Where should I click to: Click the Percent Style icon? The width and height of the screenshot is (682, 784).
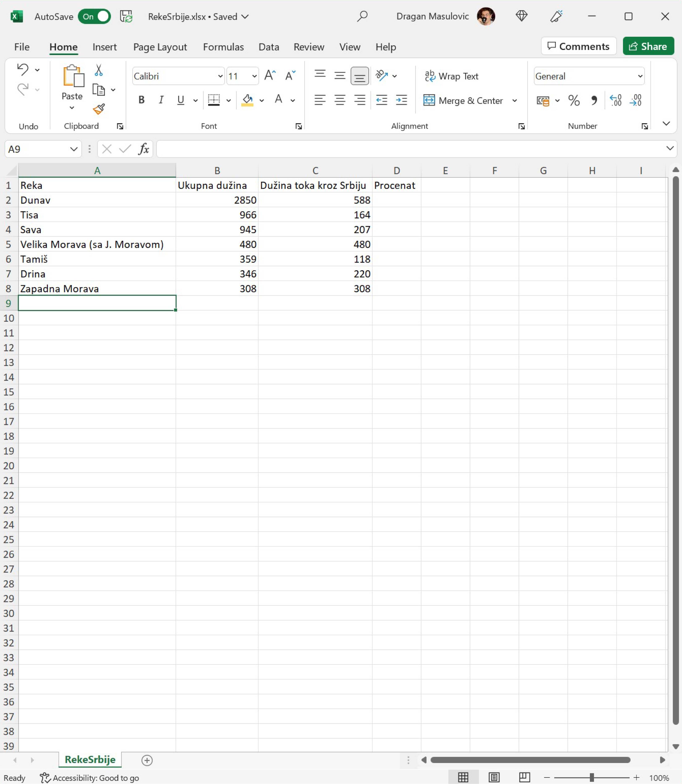574,101
